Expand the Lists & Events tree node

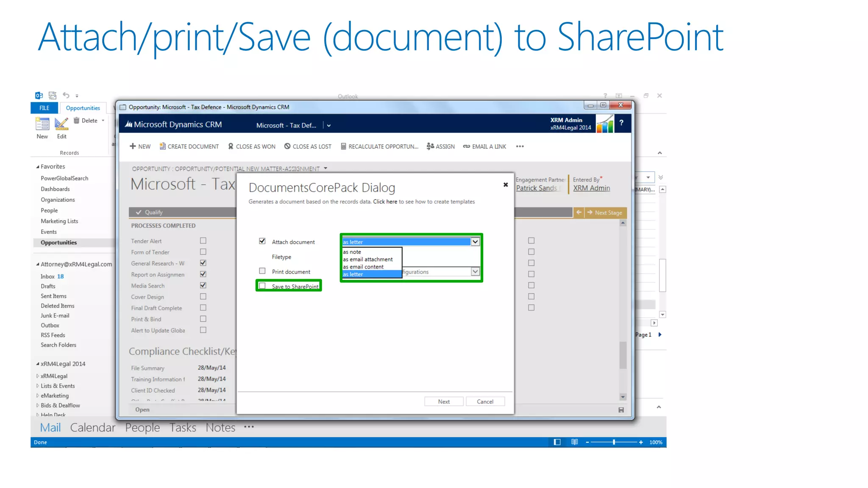[38, 386]
